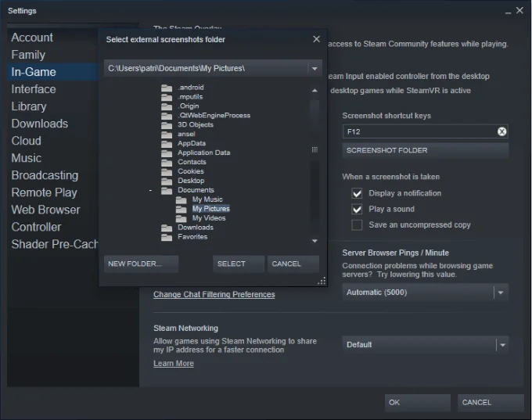Select the Desktop folder name
The image size is (532, 420).
pos(191,181)
